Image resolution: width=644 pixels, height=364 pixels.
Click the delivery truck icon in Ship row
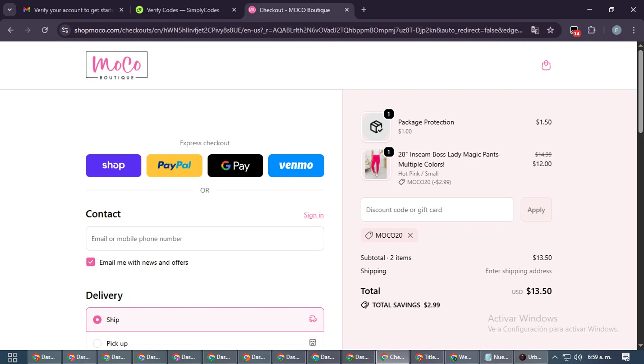313,319
